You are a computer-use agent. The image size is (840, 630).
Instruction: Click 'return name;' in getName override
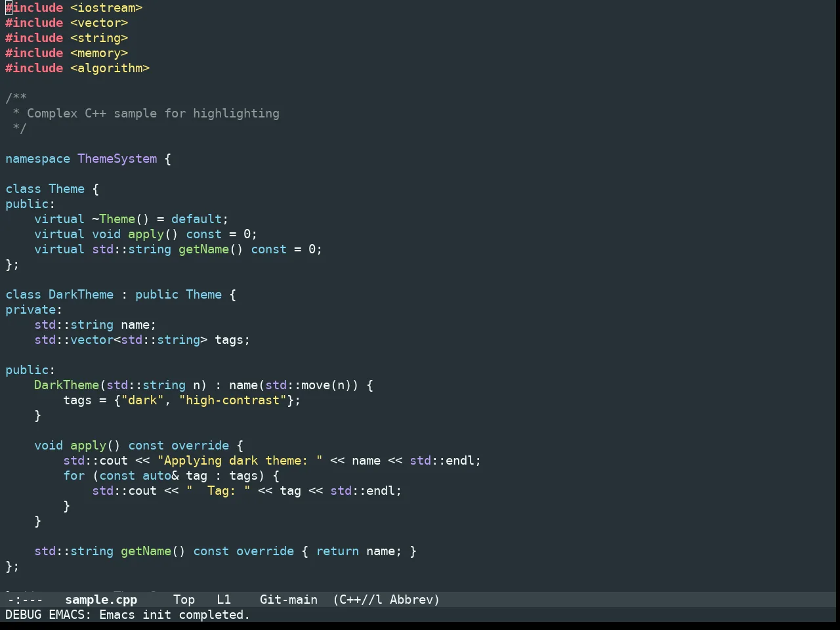(x=359, y=551)
